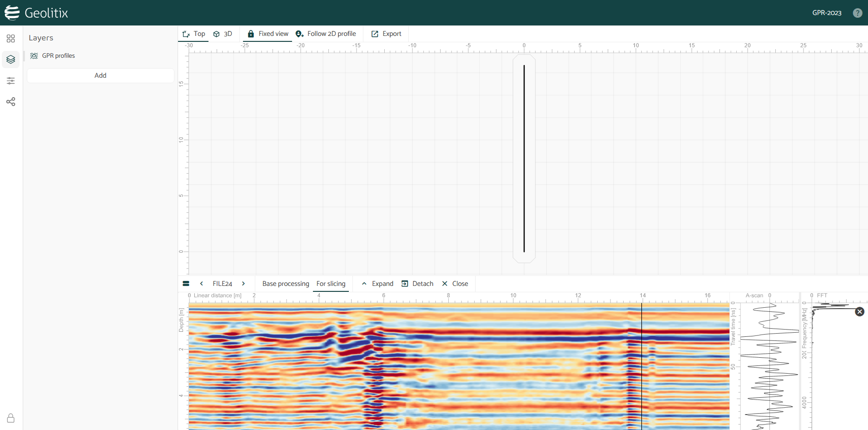Click the Export button
The height and width of the screenshot is (430, 868).
[x=387, y=34]
